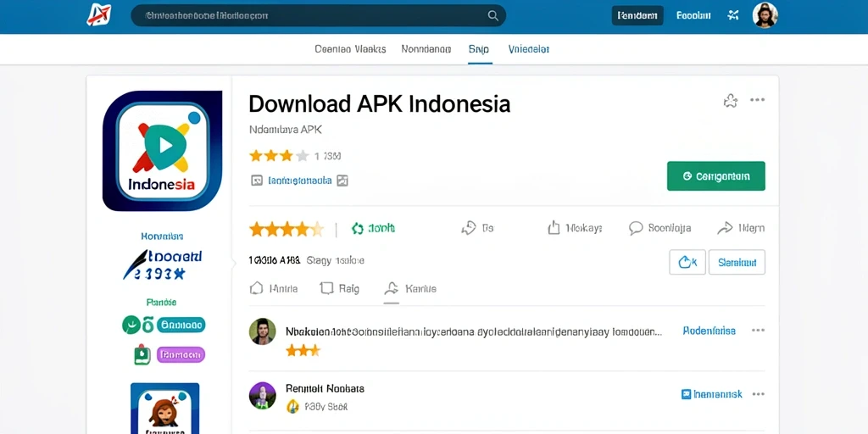This screenshot has width=868, height=434.
Task: Click the image icon after the blue link
Action: point(342,181)
